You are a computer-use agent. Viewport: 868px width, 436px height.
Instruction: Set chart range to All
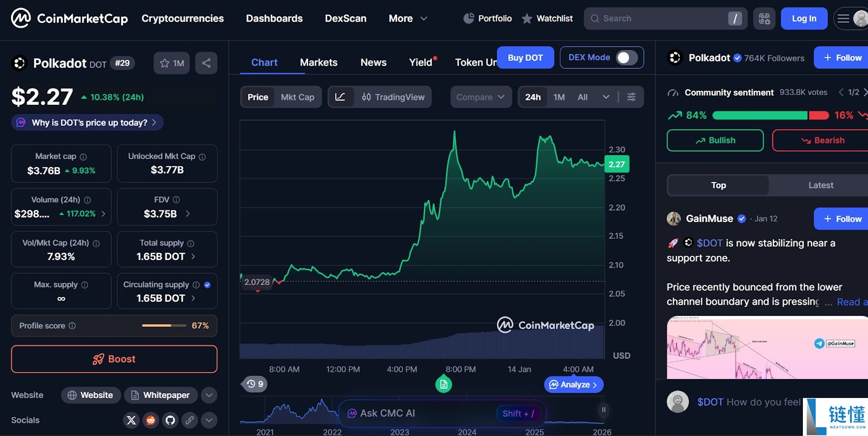pos(583,97)
